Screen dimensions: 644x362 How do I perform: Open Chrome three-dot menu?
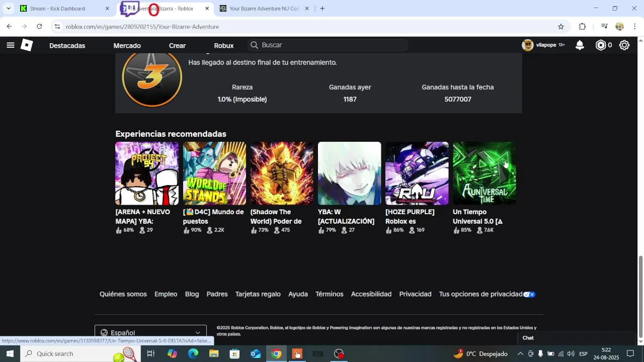click(x=635, y=27)
